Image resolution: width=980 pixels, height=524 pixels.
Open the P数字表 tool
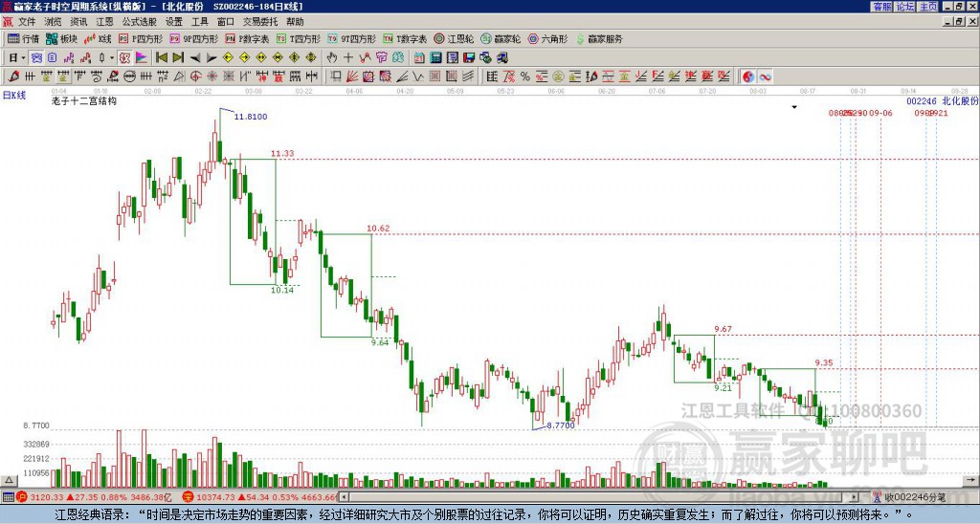[x=247, y=38]
